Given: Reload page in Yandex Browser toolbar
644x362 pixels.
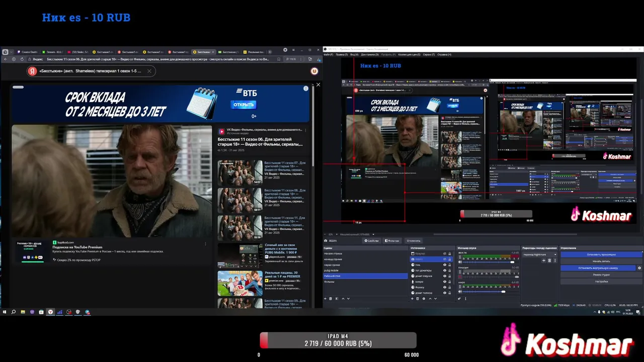Looking at the screenshot, I should pyautogui.click(x=22, y=59).
